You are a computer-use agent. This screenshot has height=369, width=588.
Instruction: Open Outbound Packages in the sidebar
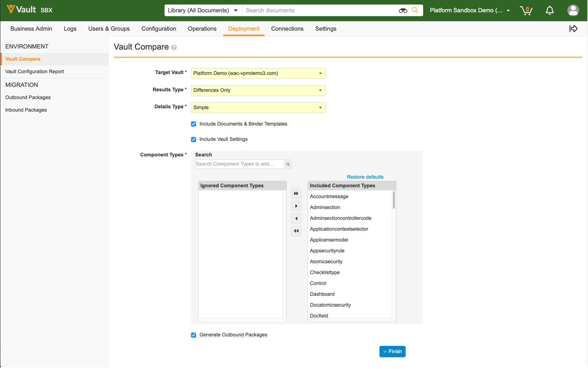click(x=28, y=98)
